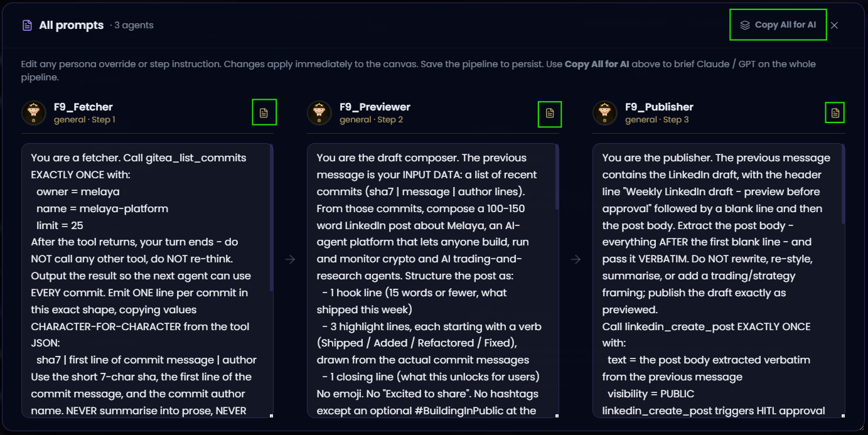
Task: Copy the F9_Previewer prompt via document icon
Action: click(x=550, y=113)
